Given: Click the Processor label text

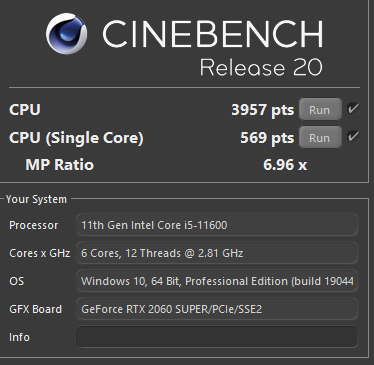Looking at the screenshot, I should pos(34,225).
